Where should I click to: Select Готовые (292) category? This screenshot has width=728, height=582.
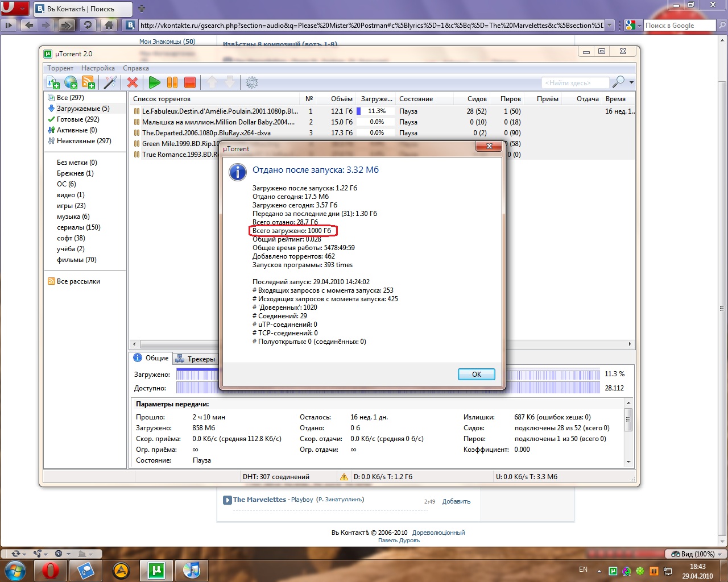(x=78, y=119)
